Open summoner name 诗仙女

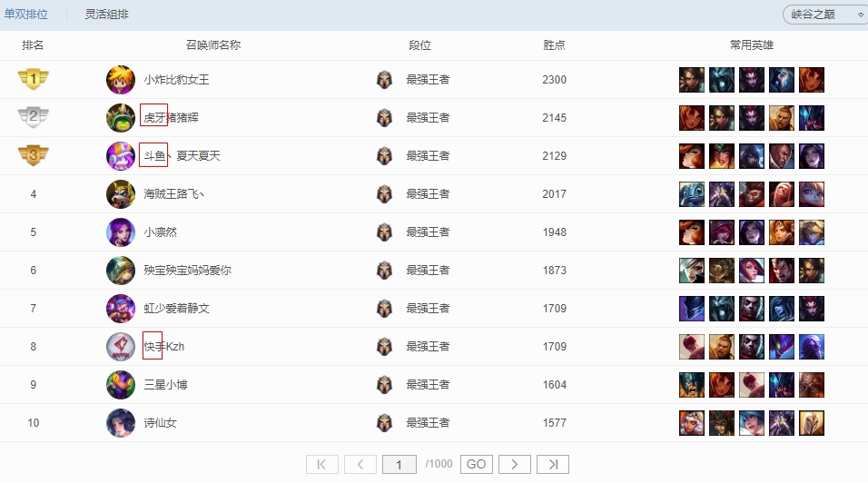tap(160, 423)
